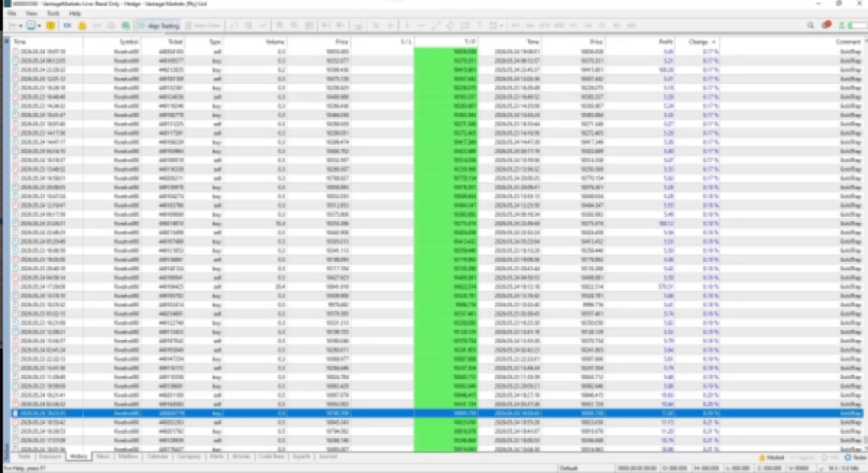Open the Help menu

point(75,13)
